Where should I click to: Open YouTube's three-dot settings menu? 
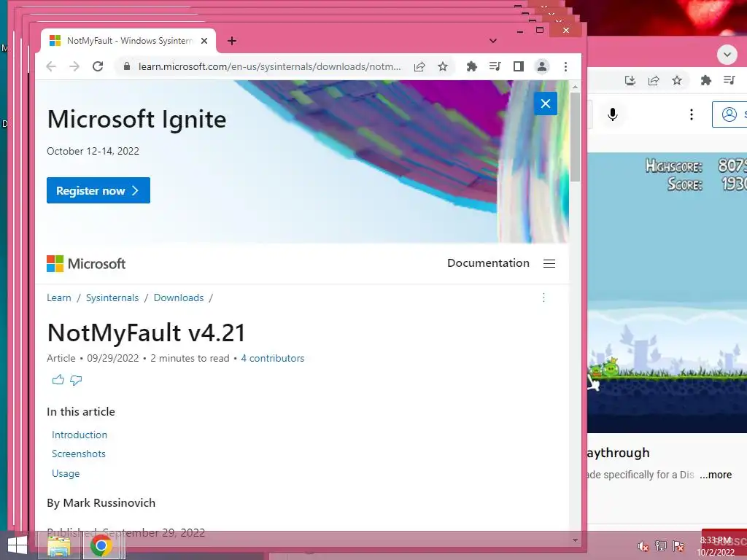692,114
